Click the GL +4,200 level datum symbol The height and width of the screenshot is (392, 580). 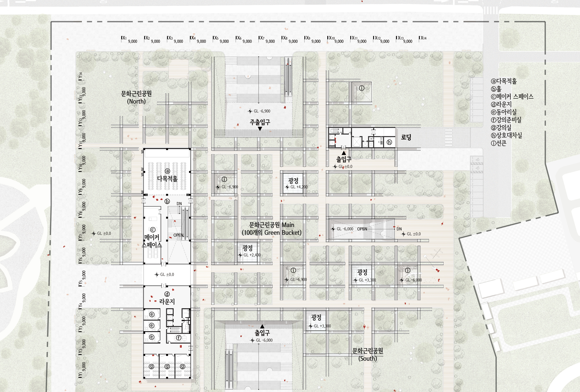[287, 187]
